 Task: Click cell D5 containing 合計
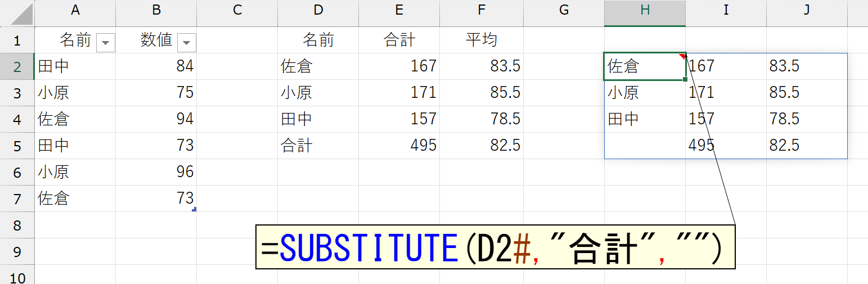[318, 146]
